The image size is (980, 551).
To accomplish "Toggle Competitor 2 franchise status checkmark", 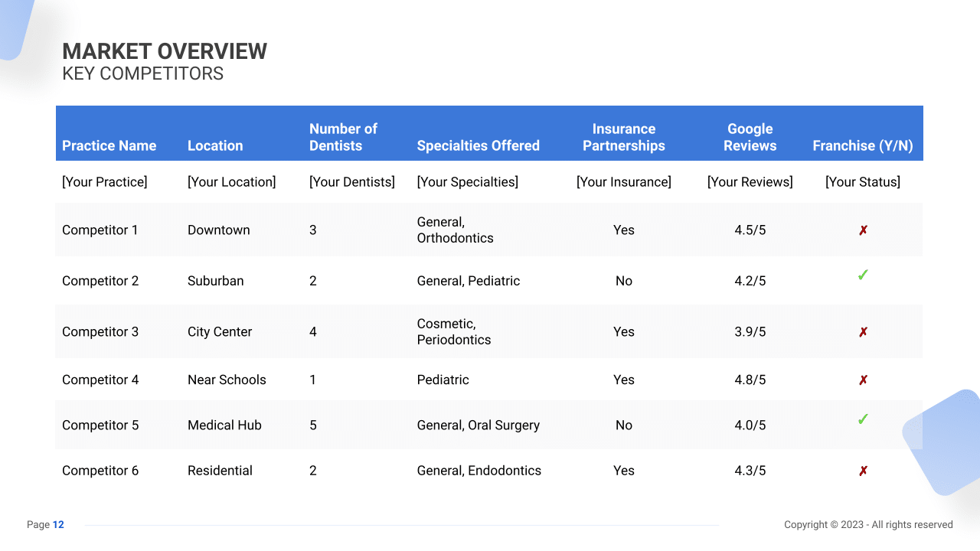I will click(863, 275).
